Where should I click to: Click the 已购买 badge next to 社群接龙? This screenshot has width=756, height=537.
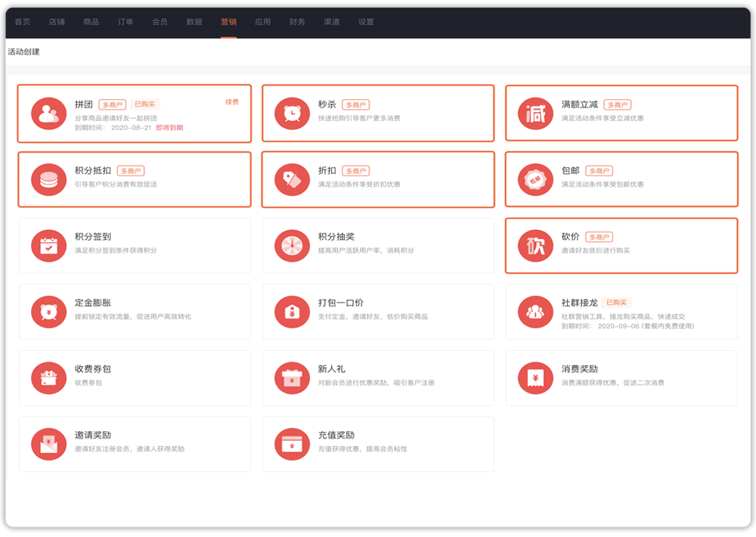click(618, 303)
